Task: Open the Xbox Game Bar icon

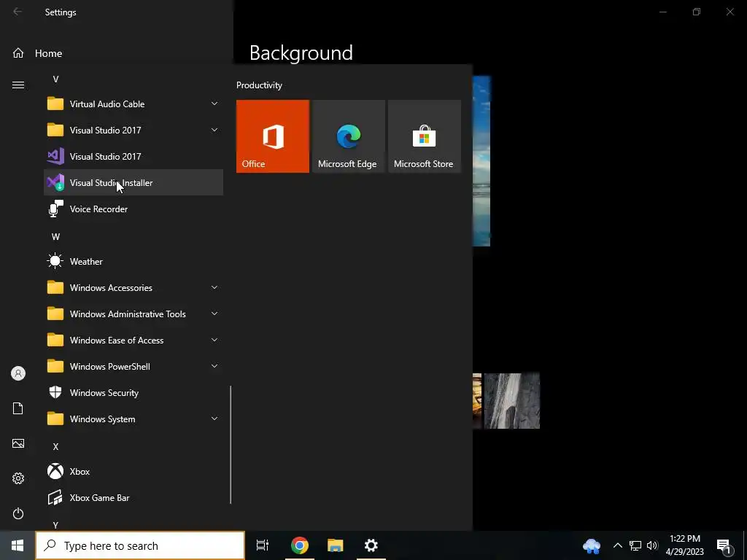Action: (x=55, y=497)
